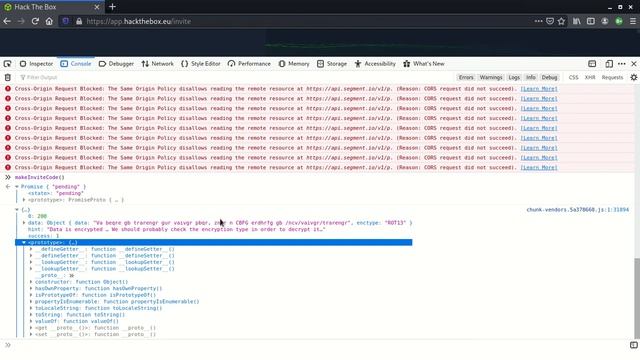Open the tracking protection shield icon
Image resolution: width=640 pixels, height=360 pixels.
point(65,21)
